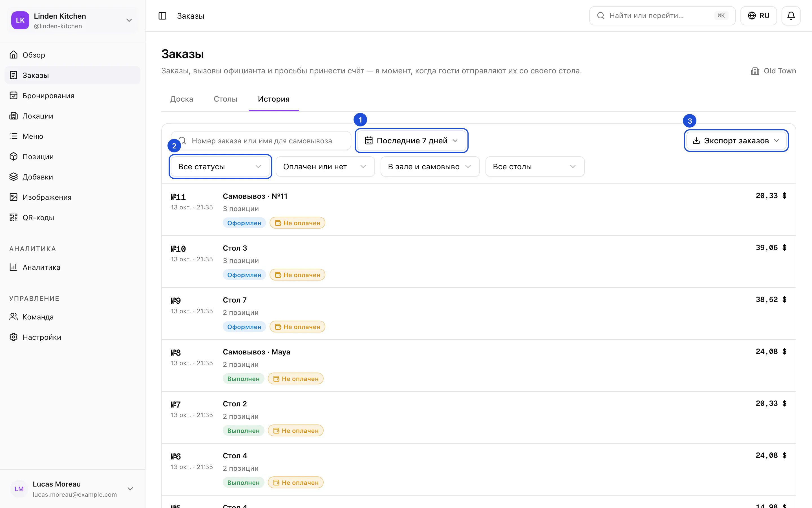Open order №8 Самовывоз Maya
812x508 pixels.
pos(478,365)
